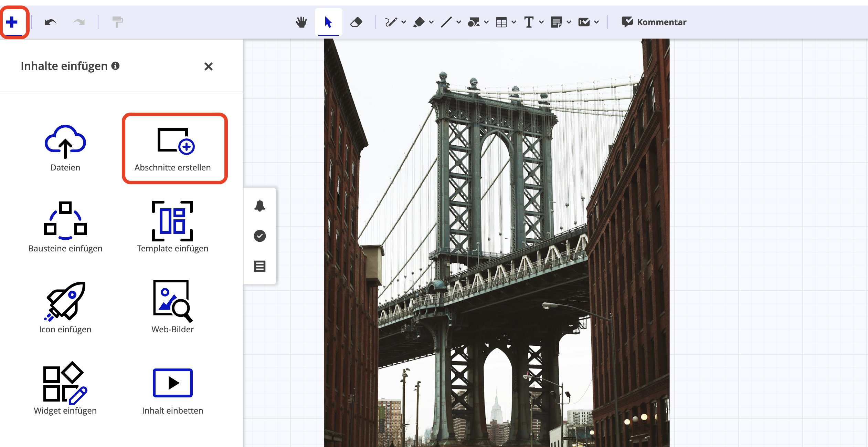Select the Highlighter tool

pos(420,22)
